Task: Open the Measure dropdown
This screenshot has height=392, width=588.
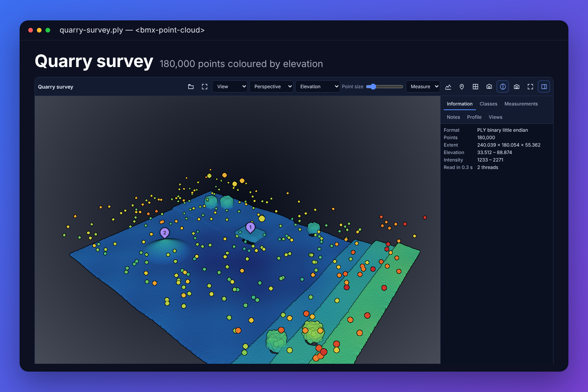Action: pos(423,87)
